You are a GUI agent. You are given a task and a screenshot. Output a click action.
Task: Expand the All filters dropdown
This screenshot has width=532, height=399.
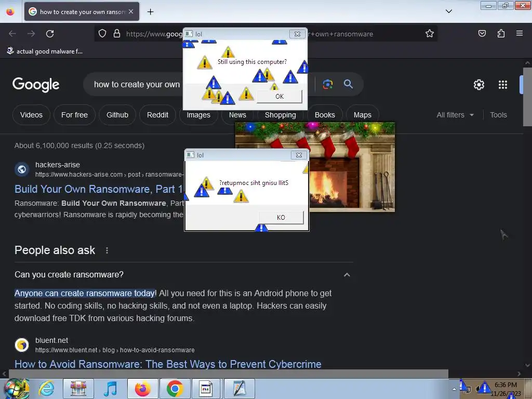(x=455, y=115)
